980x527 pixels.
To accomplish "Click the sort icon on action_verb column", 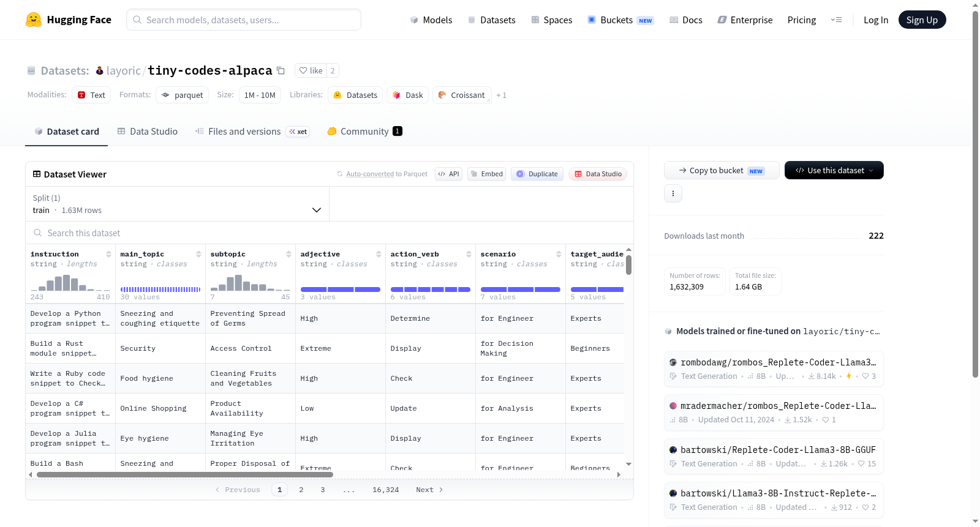I will click(469, 254).
